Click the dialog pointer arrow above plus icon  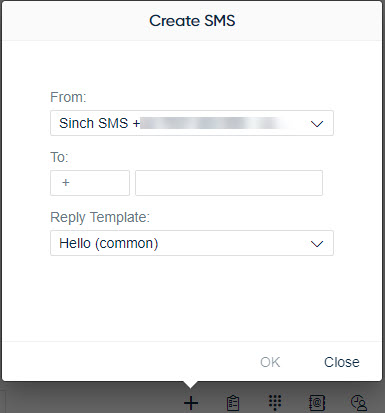191,385
